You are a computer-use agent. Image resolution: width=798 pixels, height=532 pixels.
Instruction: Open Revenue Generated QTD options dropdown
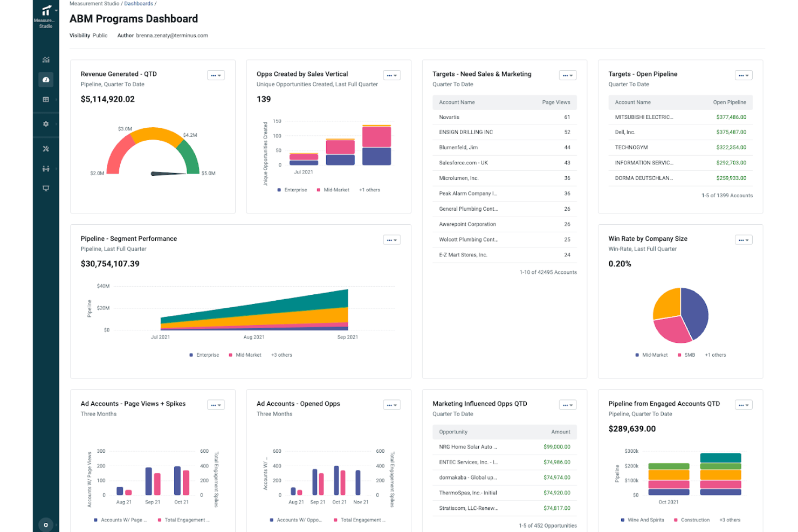[216, 75]
